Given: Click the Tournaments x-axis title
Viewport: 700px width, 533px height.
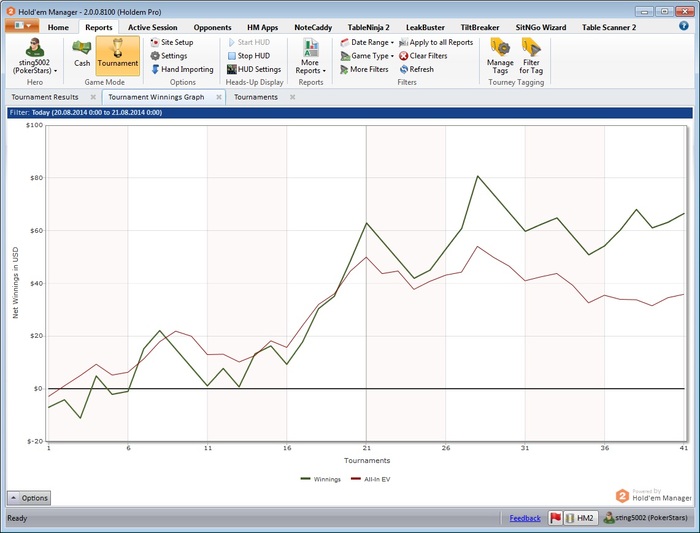Looking at the screenshot, I should pos(367,460).
